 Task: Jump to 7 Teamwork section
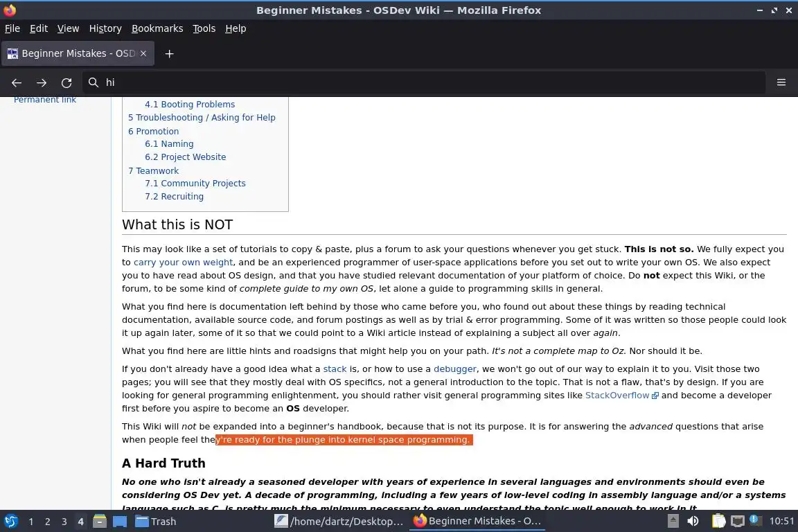[x=153, y=171]
